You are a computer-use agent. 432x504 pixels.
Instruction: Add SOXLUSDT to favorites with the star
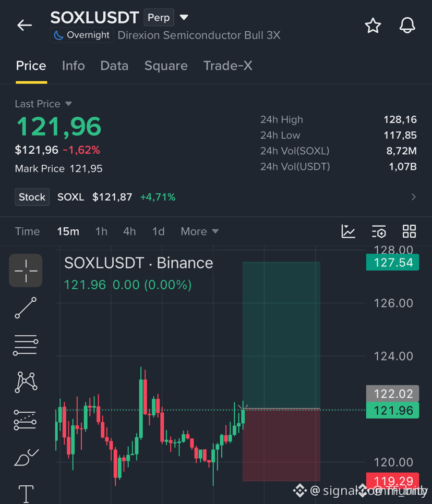373,26
